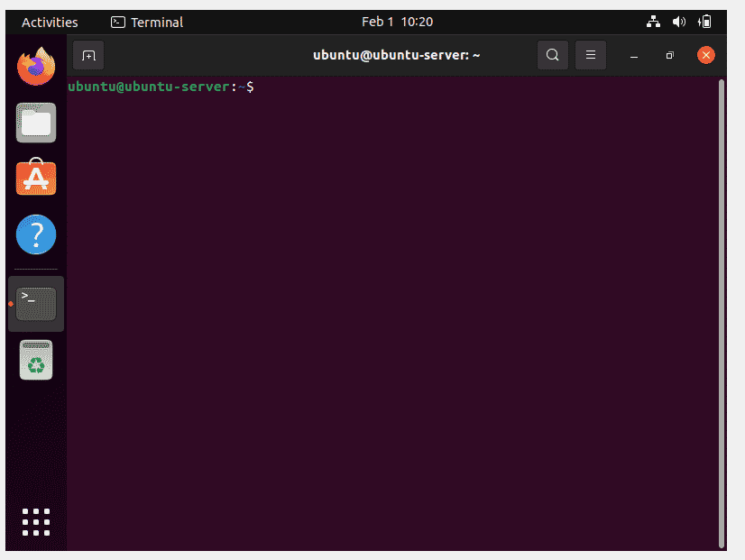Select the Terminal icon in dock

coord(36,304)
